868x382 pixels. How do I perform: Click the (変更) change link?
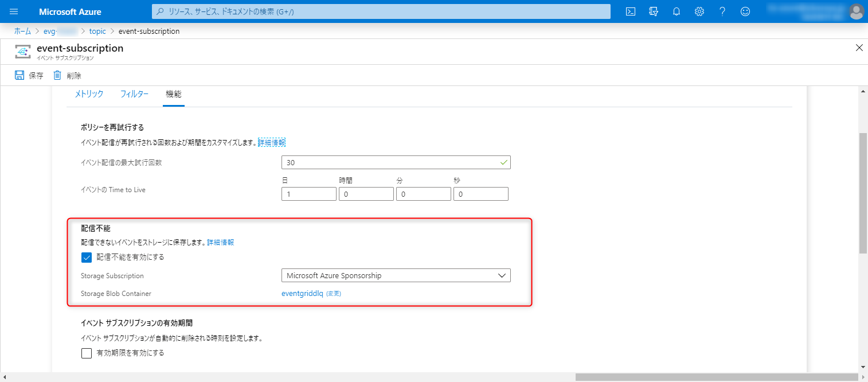click(x=334, y=294)
